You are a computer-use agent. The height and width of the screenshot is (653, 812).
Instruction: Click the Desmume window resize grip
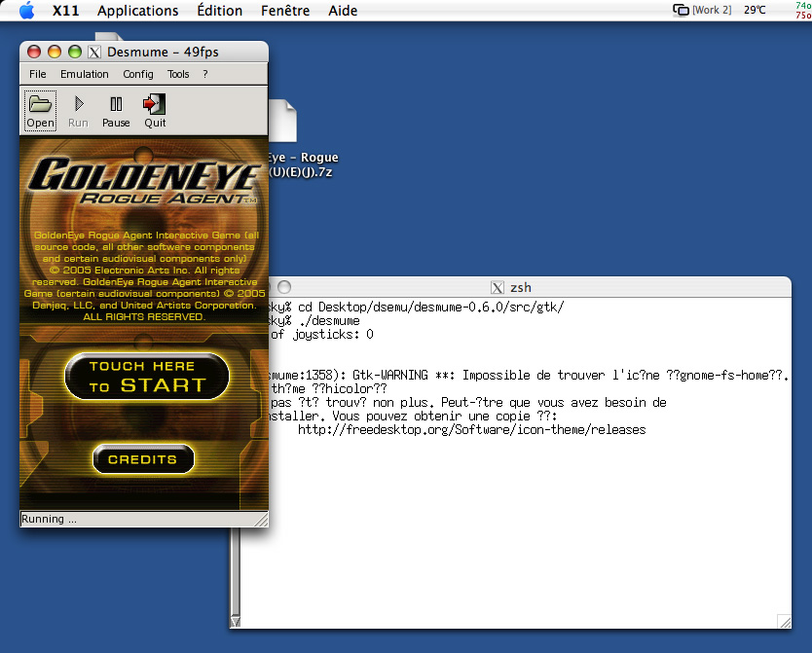pos(262,519)
